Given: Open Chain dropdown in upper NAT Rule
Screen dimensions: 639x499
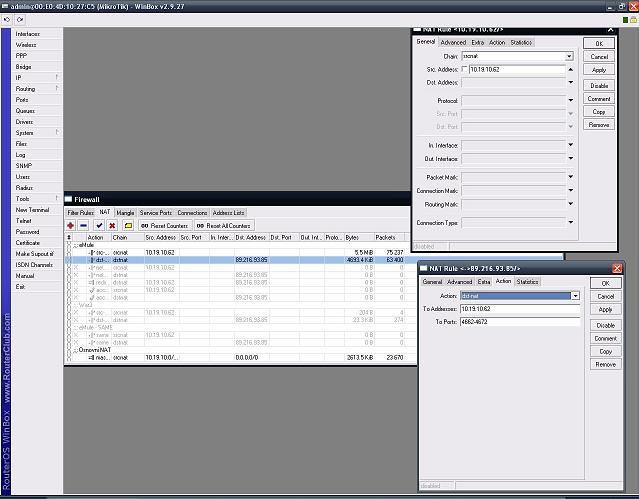Looking at the screenshot, I should (569, 56).
